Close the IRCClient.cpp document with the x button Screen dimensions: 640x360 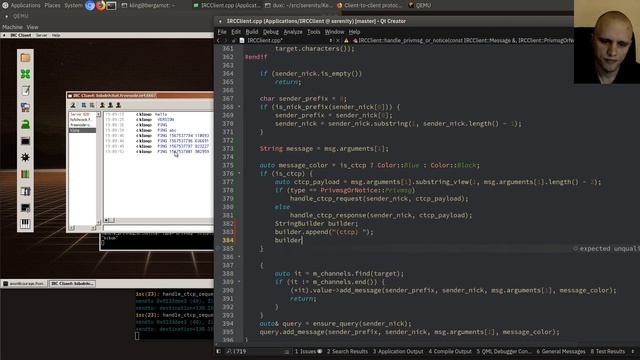click(x=338, y=40)
